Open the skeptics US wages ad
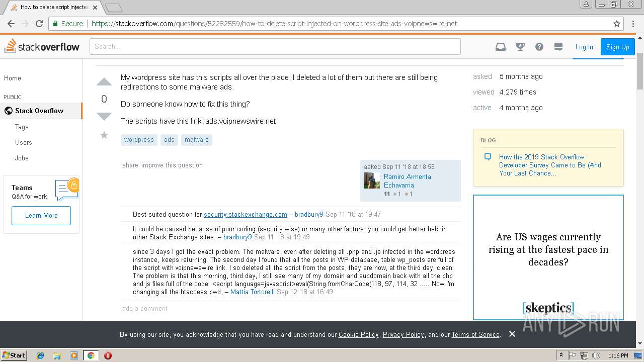644x362 pixels. tap(548, 257)
